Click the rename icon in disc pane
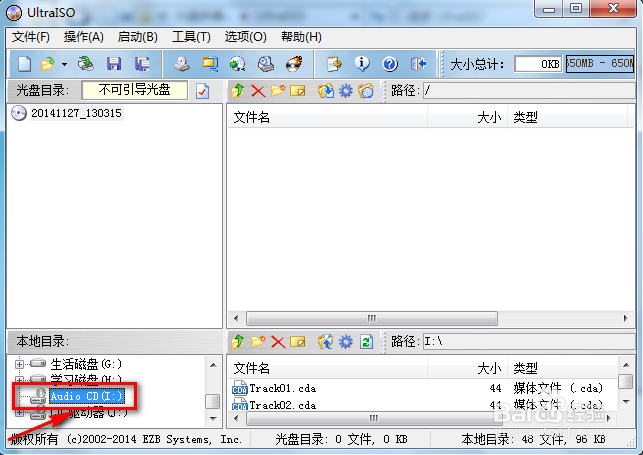Screen dimensions: 643x455 point(298,91)
